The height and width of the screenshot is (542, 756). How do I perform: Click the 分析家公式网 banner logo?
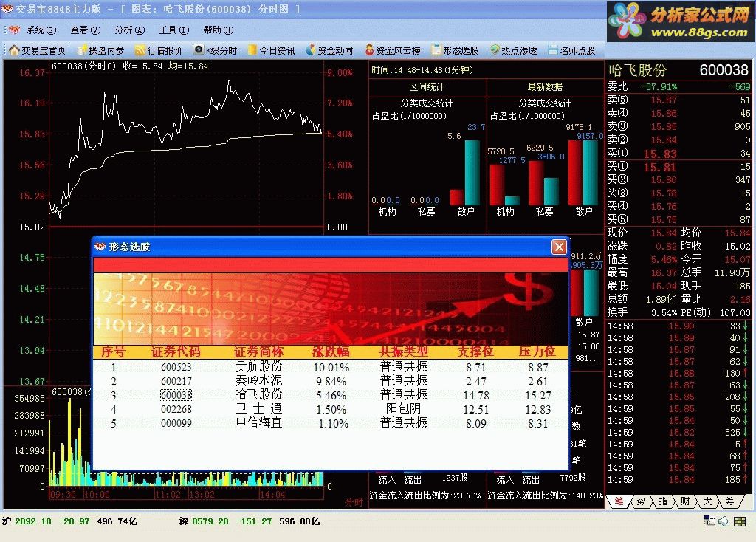coord(680,21)
